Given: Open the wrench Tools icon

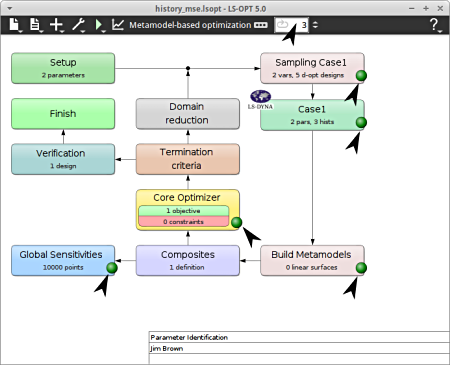Looking at the screenshot, I should tap(78, 25).
